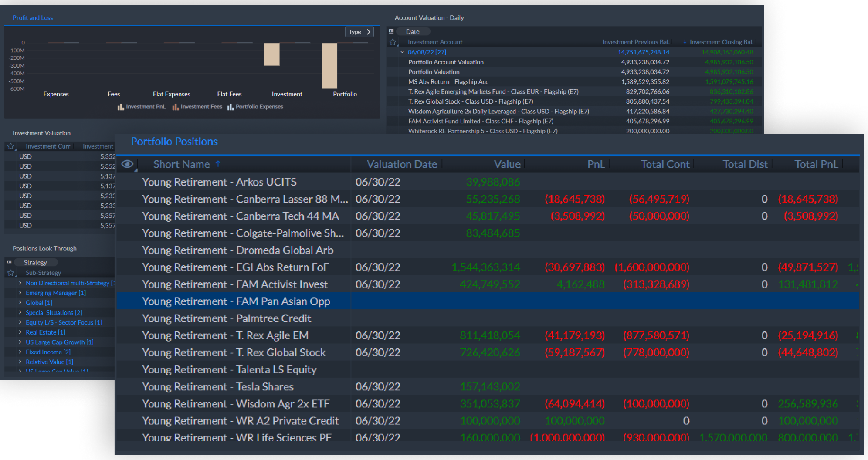The height and width of the screenshot is (460, 868).
Task: Sort by Valuation Date column
Action: point(402,164)
